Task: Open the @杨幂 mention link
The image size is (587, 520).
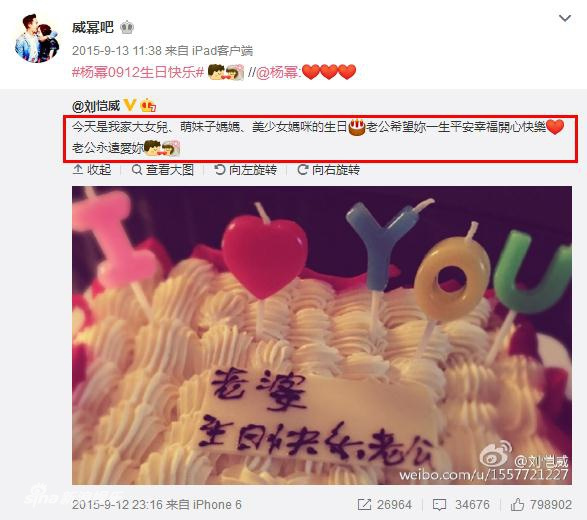Action: pos(277,72)
